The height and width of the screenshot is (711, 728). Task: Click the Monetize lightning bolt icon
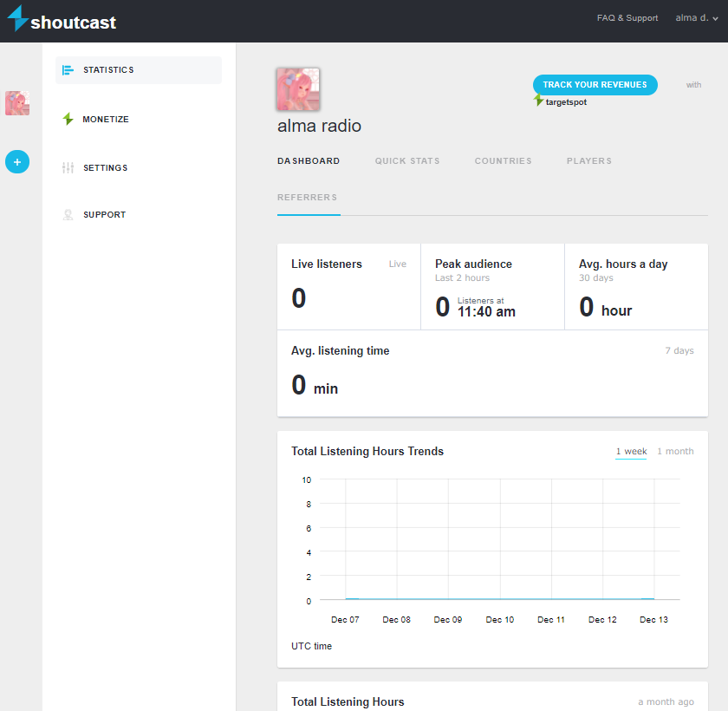68,120
